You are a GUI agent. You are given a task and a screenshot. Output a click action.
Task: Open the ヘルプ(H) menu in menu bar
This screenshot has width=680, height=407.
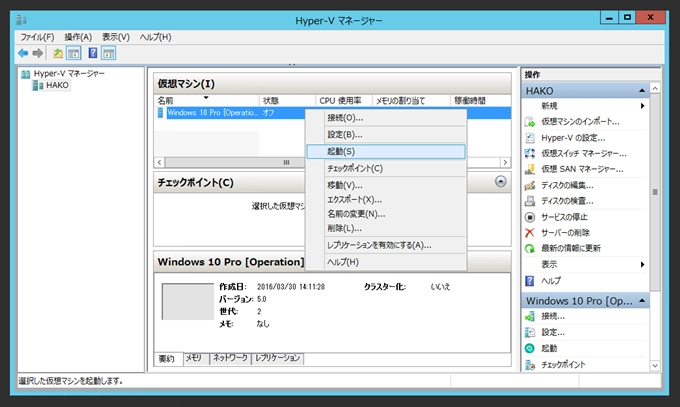coord(155,37)
